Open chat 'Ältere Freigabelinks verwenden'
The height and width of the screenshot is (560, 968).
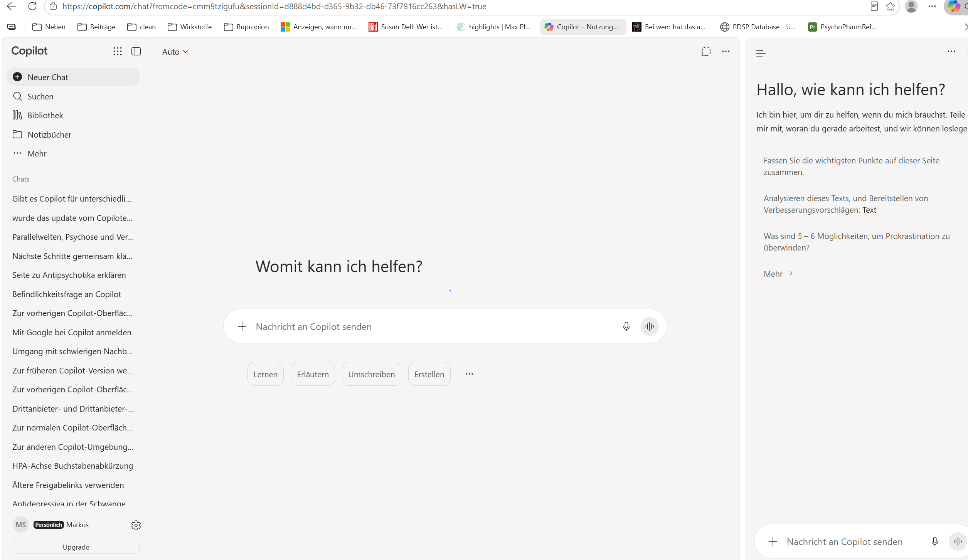pos(73,485)
